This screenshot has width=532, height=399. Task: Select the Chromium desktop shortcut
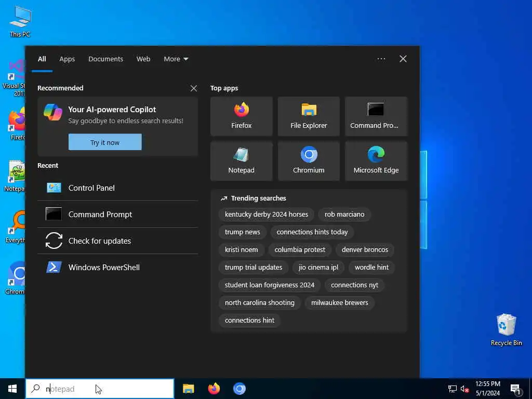click(15, 277)
